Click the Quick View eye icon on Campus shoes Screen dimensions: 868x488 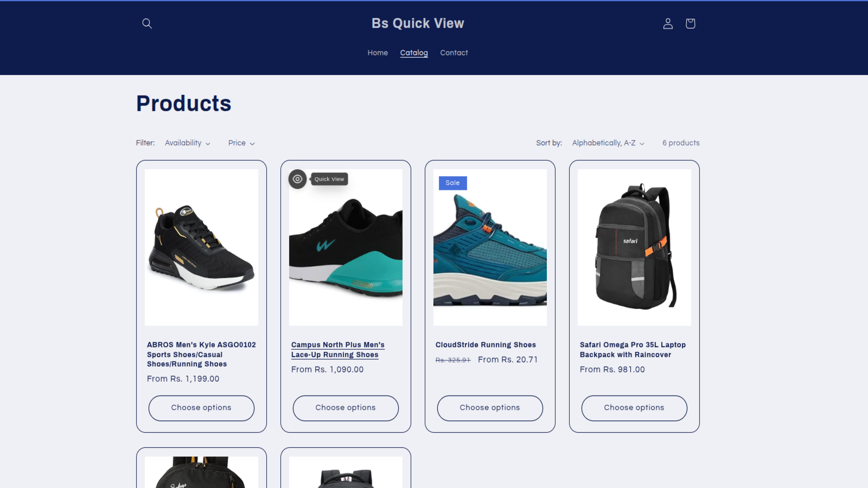point(297,179)
